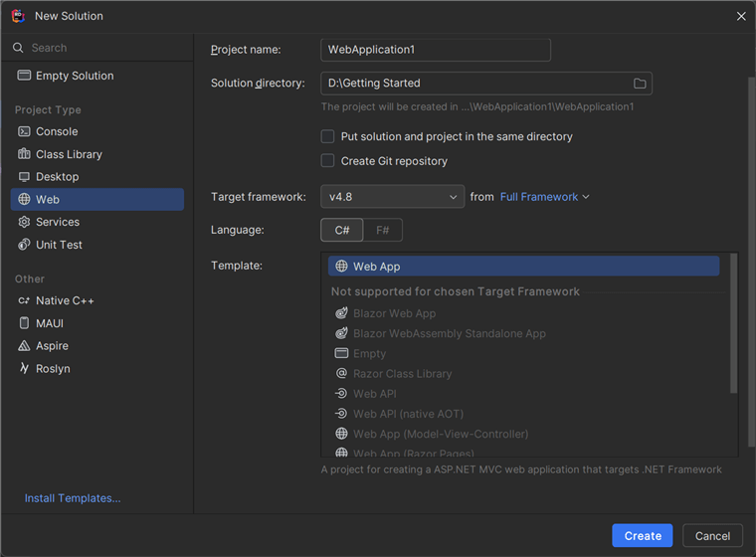Choose Empty Solution in the sidebar
Screen dimensions: 756x557
coord(75,76)
